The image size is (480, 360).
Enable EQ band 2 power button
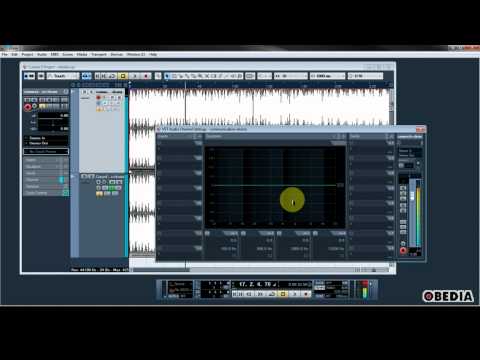point(243,233)
